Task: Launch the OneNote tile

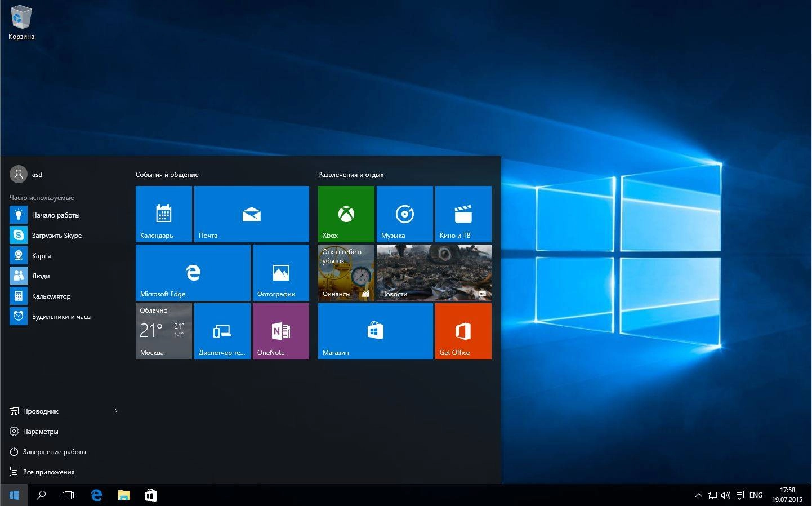Action: click(281, 331)
